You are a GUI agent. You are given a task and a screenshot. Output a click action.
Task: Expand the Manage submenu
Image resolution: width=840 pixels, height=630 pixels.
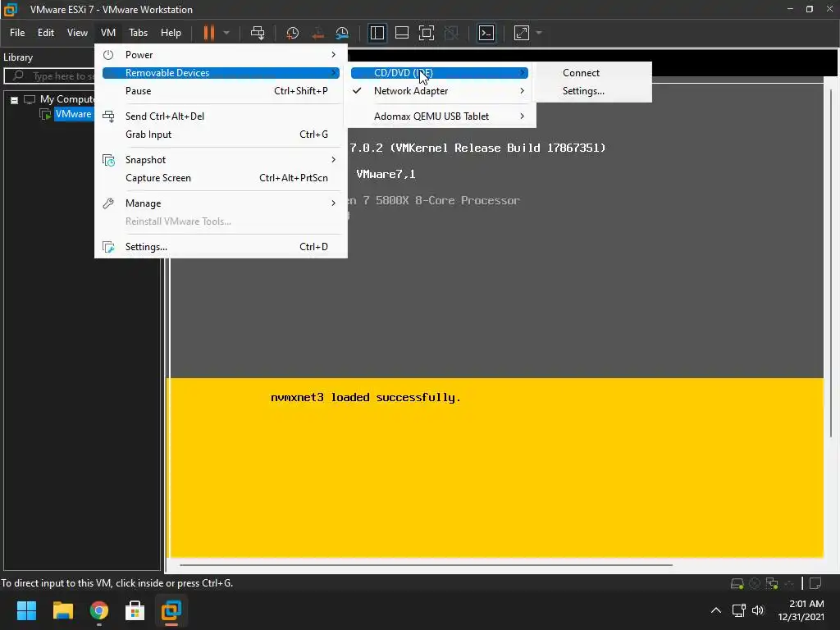coord(221,203)
